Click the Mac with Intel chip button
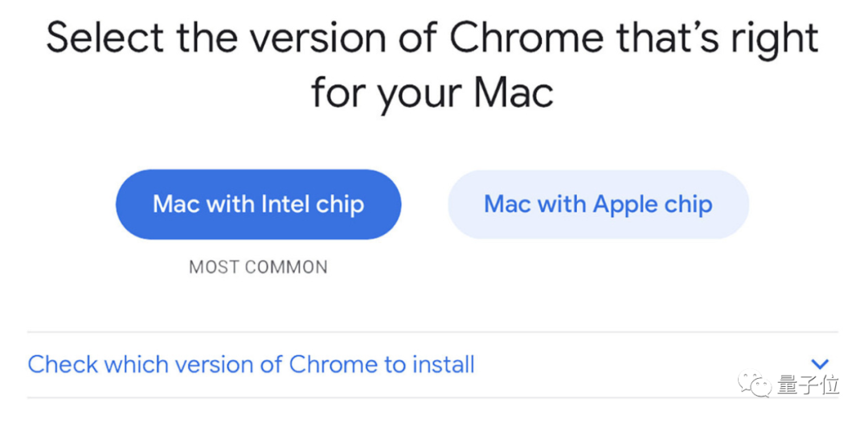 [x=258, y=204]
